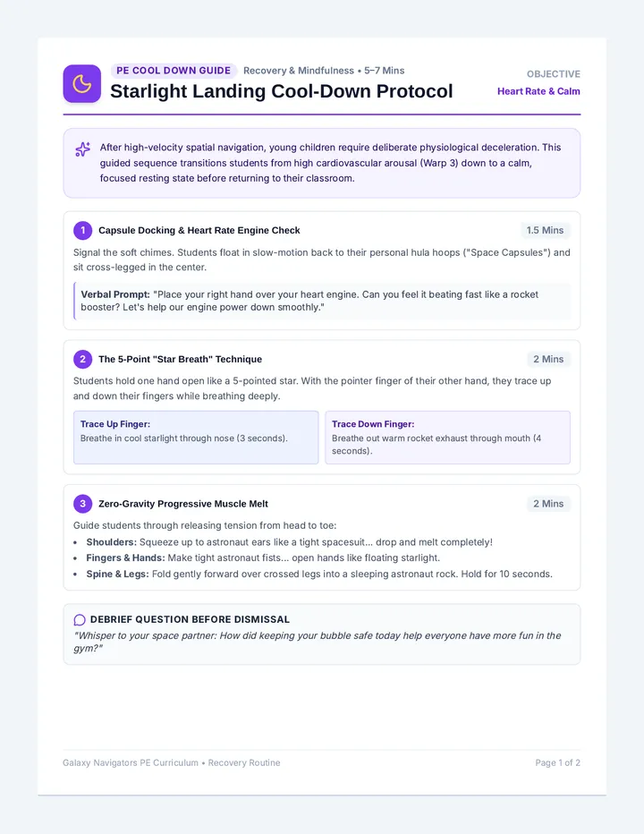
Task: Click the Zero-Gravity Progressive Muscle Melt heading
Action: point(183,504)
